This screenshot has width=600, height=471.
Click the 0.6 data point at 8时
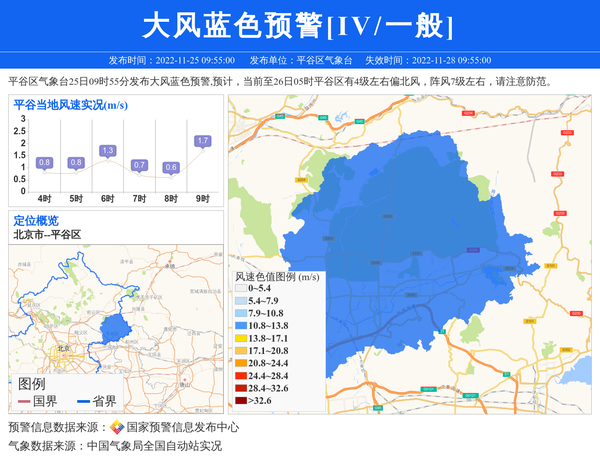click(x=171, y=167)
